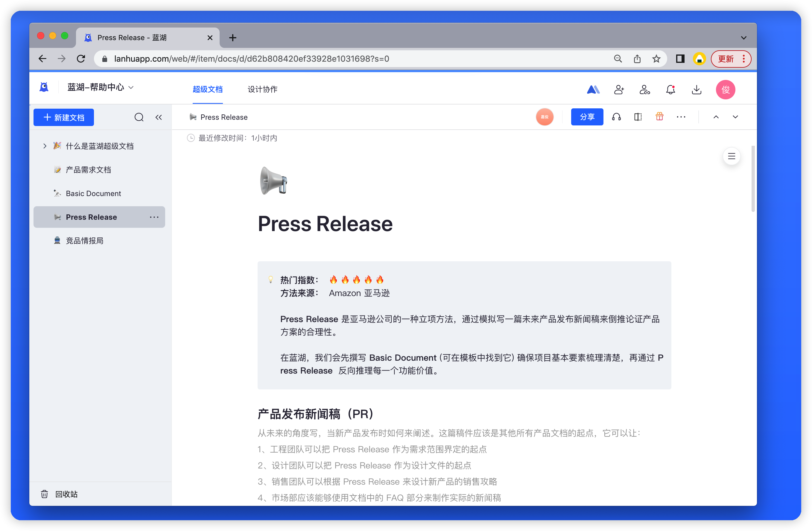This screenshot has height=531, width=812.
Task: Click the download icon in header
Action: coord(696,89)
